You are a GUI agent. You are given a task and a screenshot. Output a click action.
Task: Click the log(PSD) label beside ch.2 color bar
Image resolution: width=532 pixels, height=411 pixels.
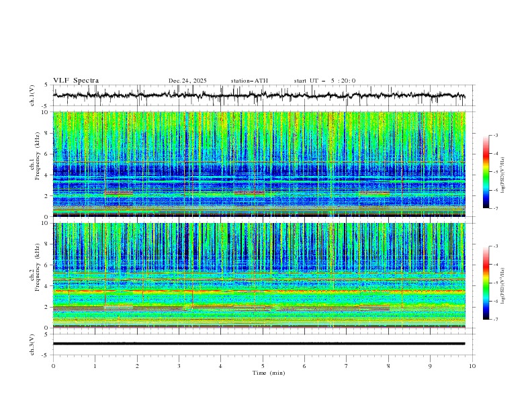[502, 286]
